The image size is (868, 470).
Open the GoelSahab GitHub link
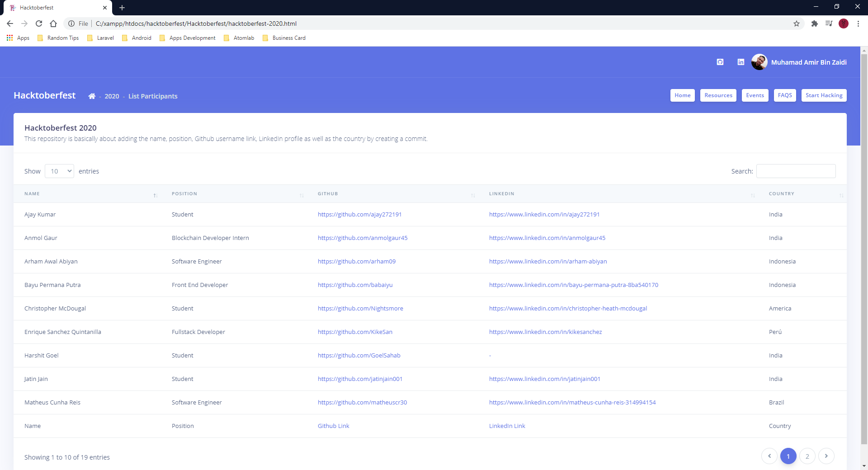point(359,356)
